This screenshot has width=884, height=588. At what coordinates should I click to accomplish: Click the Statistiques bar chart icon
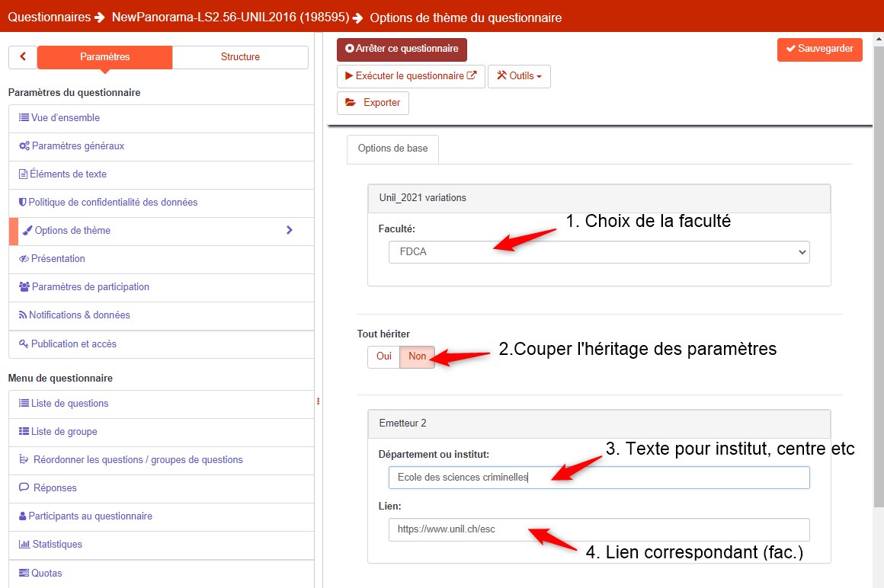pos(24,545)
